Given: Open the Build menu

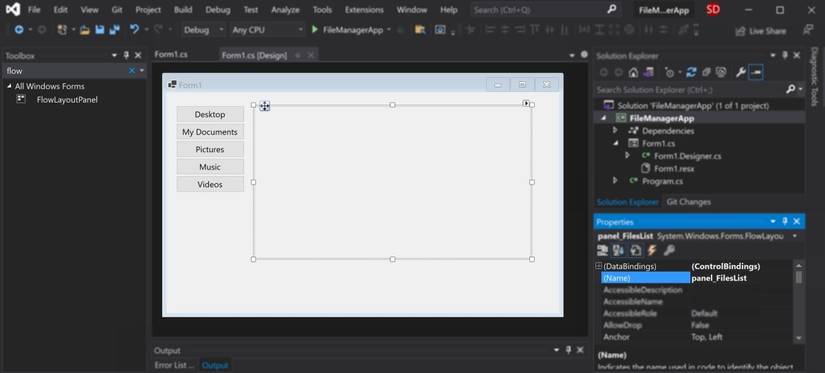Looking at the screenshot, I should point(183,10).
